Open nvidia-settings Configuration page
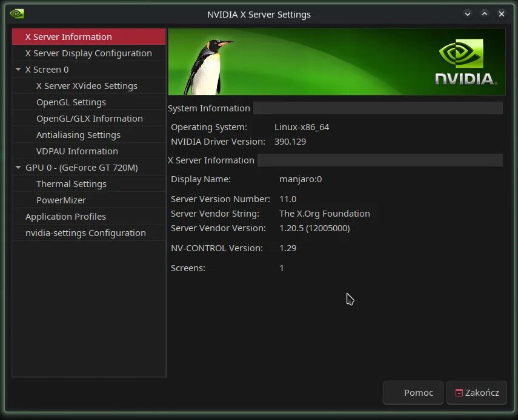This screenshot has width=518, height=420. coord(88,233)
